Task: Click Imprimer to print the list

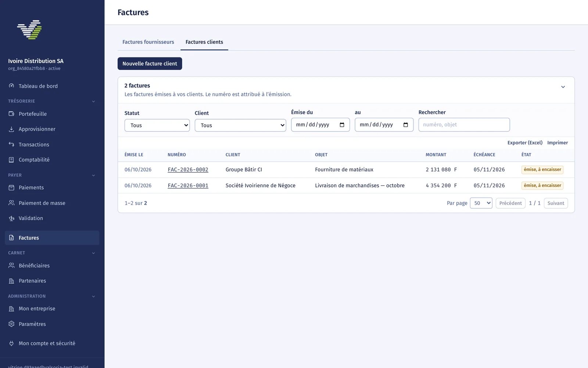Action: (557, 143)
